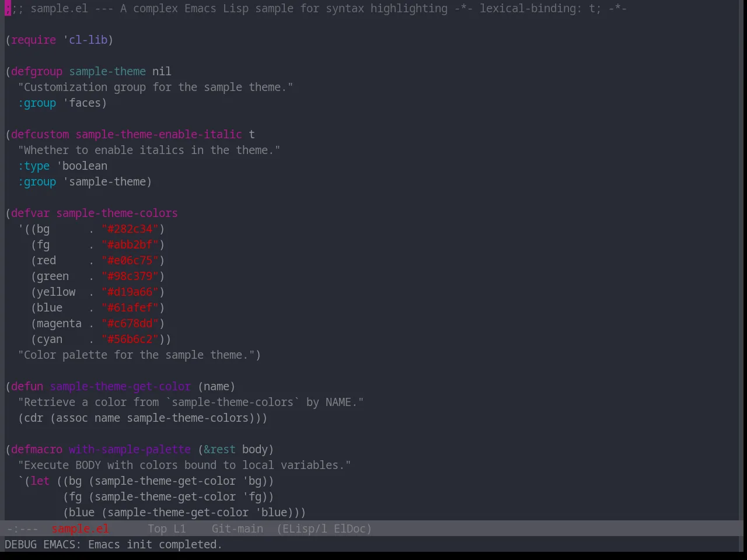
Task: Click the 'magenta' key in the alist
Action: tap(59, 323)
